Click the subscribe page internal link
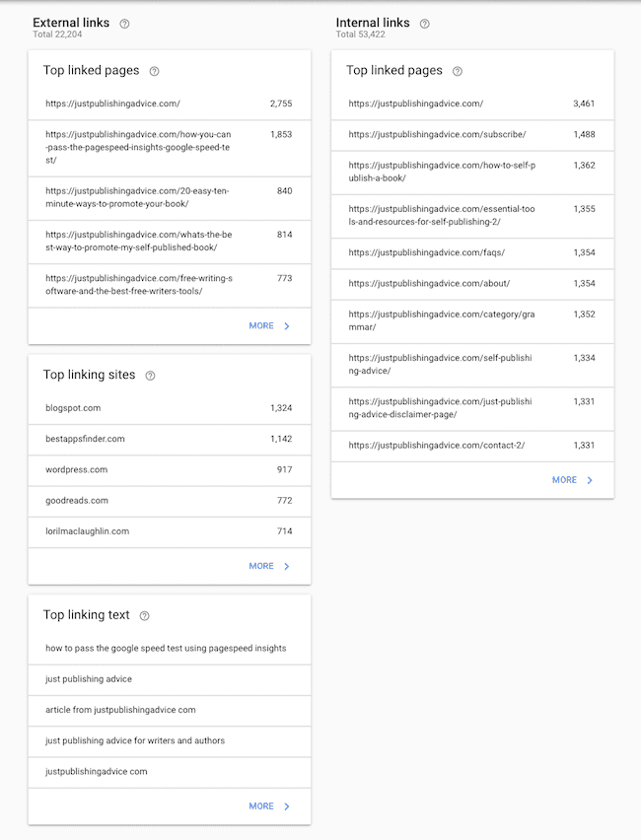This screenshot has width=641, height=840. tap(439, 135)
